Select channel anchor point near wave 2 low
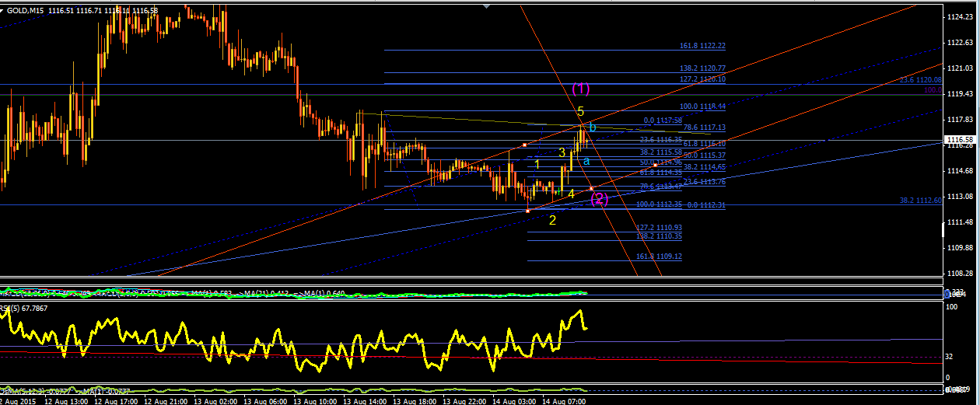980x405 pixels. (529, 211)
